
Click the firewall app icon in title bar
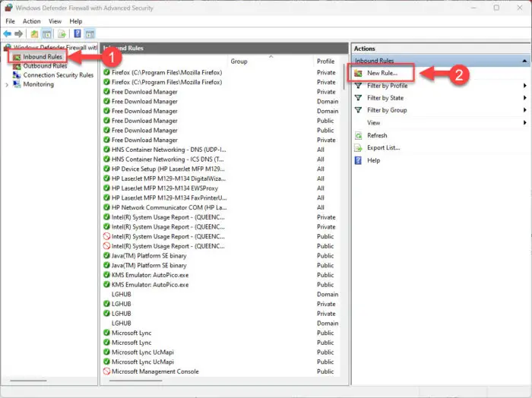8,8
